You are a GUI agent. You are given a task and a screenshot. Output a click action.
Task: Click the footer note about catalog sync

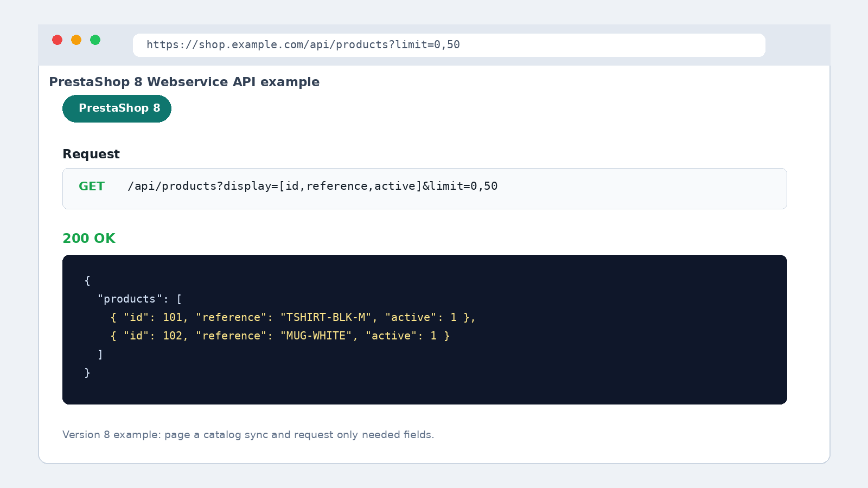(x=248, y=435)
